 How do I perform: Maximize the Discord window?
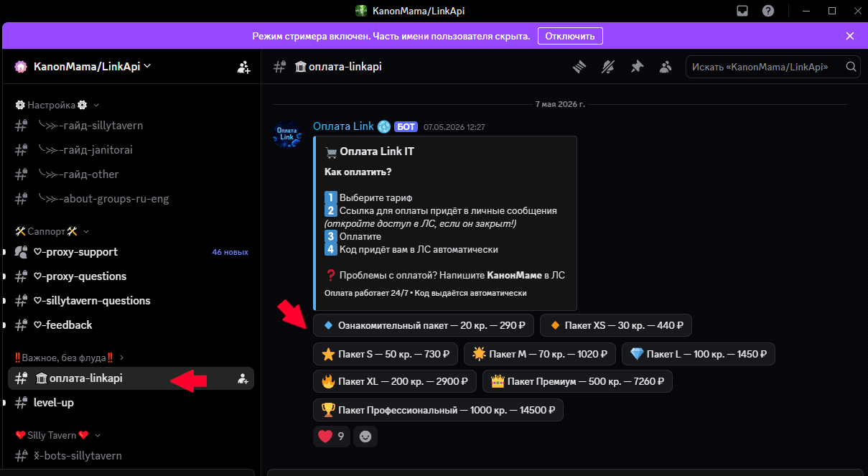point(832,11)
